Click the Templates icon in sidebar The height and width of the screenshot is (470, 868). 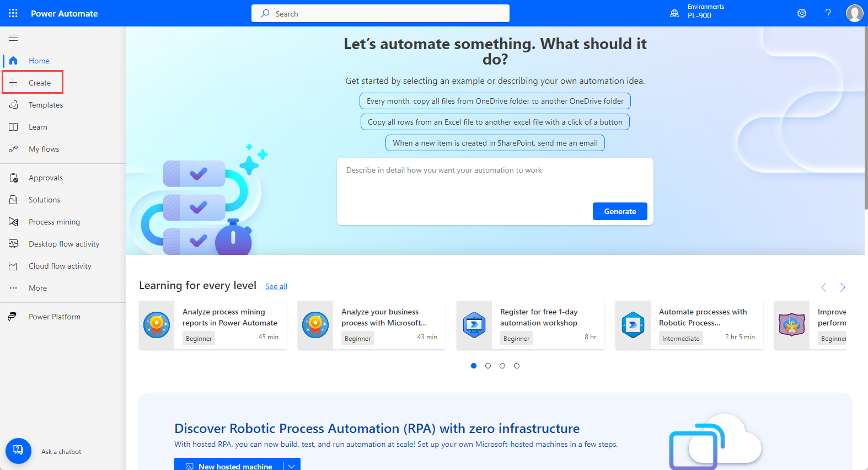13,105
